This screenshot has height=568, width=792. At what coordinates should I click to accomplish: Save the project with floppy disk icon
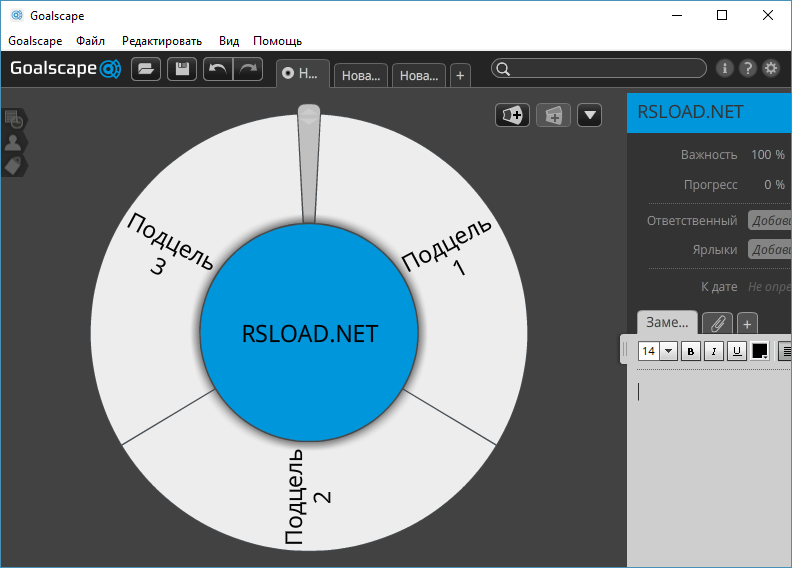[182, 69]
